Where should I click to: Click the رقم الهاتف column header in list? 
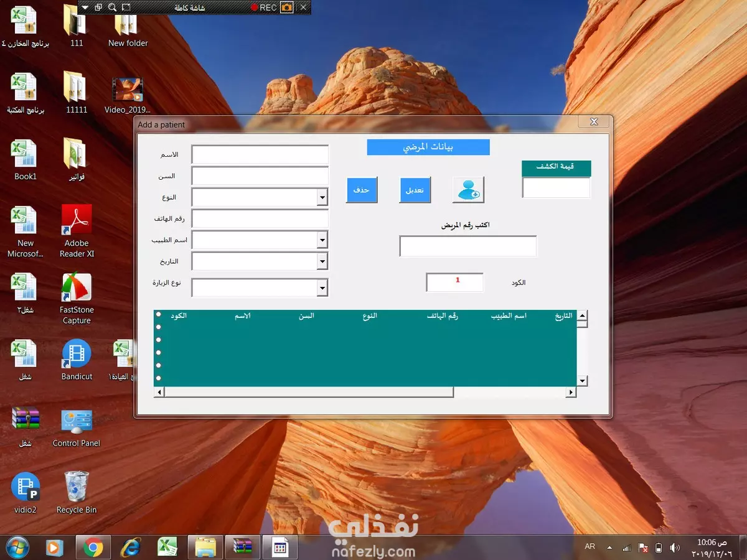click(443, 315)
